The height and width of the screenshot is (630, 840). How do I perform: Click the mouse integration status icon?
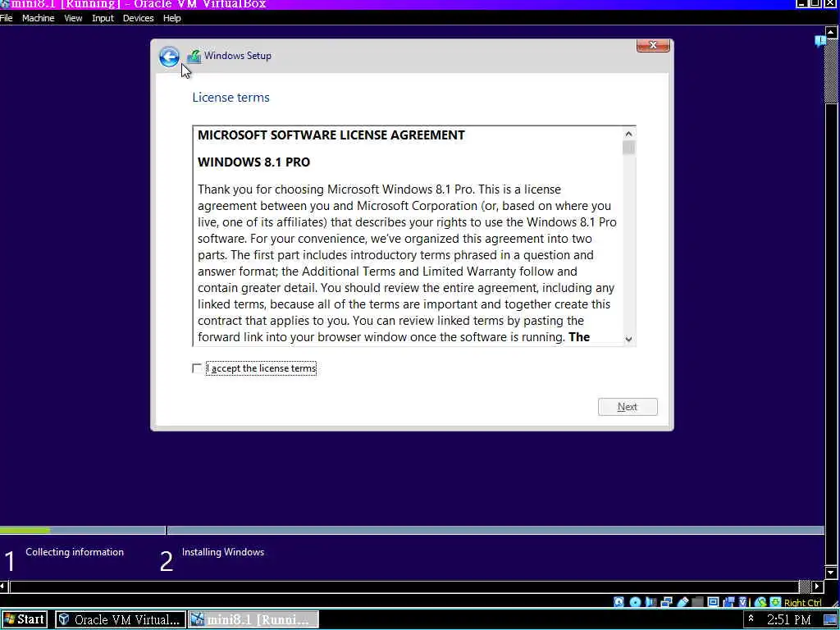point(760,602)
